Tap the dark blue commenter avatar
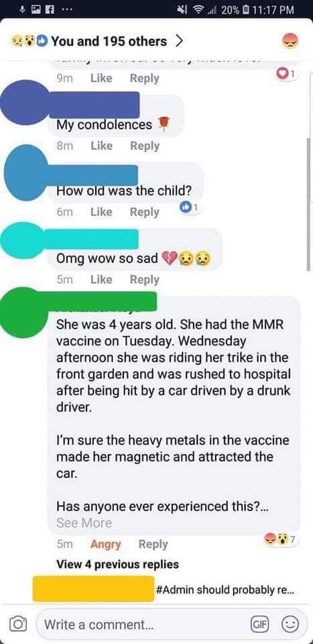 click(x=25, y=102)
